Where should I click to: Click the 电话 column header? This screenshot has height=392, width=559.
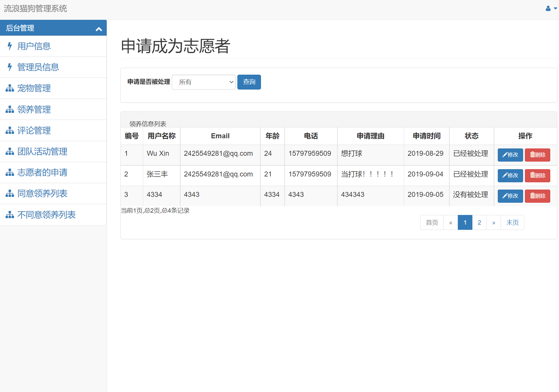point(311,136)
